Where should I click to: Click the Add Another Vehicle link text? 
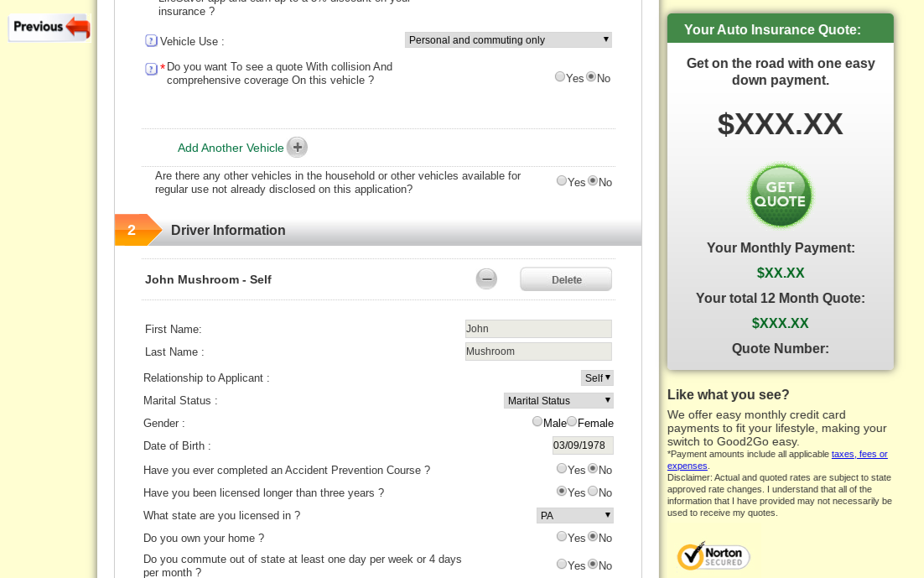[231, 148]
